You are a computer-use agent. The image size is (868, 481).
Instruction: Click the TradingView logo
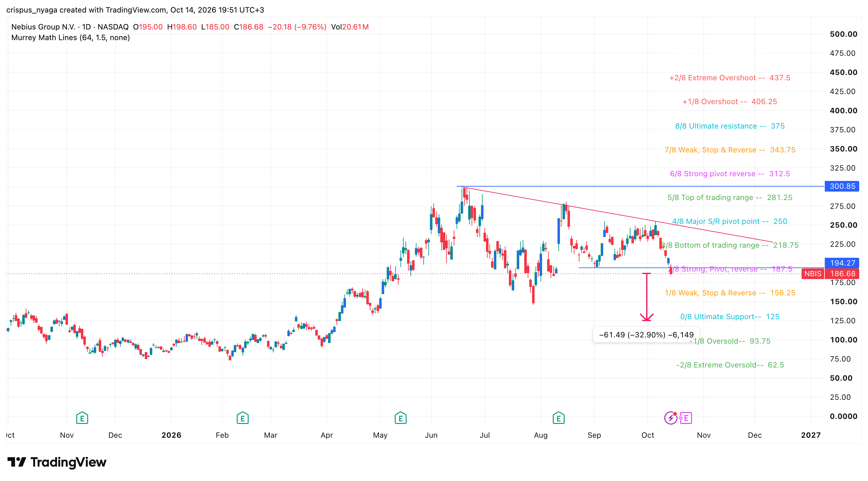pyautogui.click(x=57, y=462)
